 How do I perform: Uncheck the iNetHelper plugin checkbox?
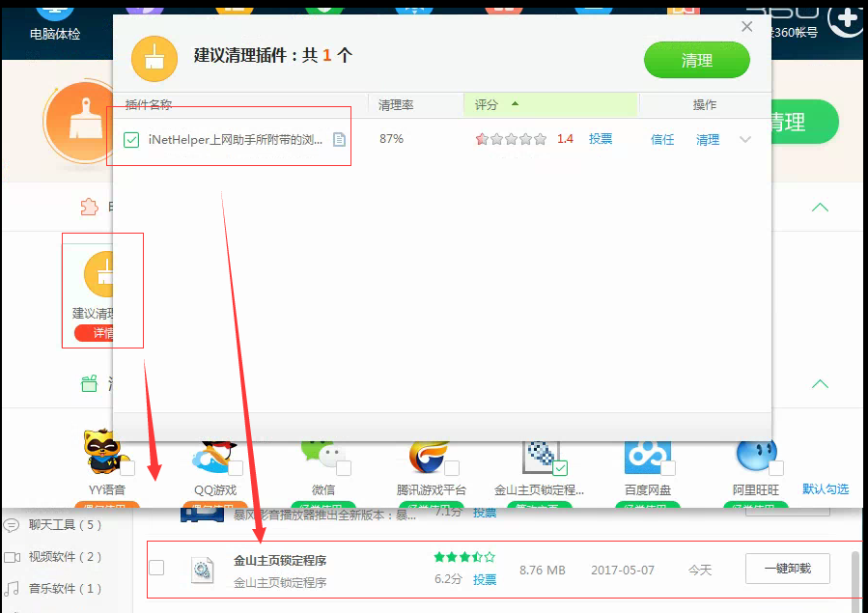tap(131, 140)
